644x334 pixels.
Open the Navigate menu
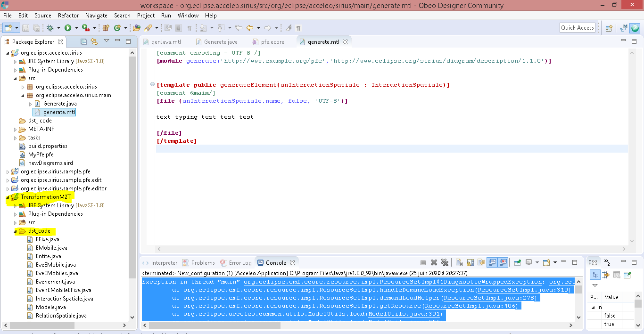click(x=96, y=16)
